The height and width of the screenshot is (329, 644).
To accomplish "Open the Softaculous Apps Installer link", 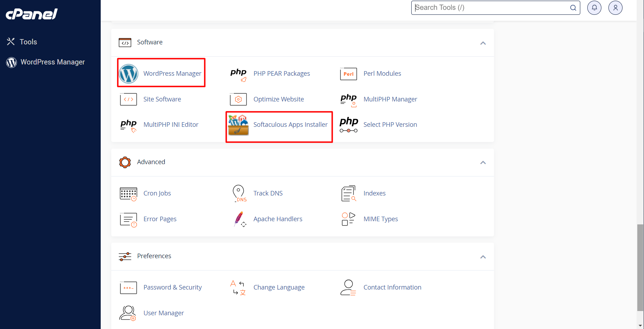I will 290,125.
